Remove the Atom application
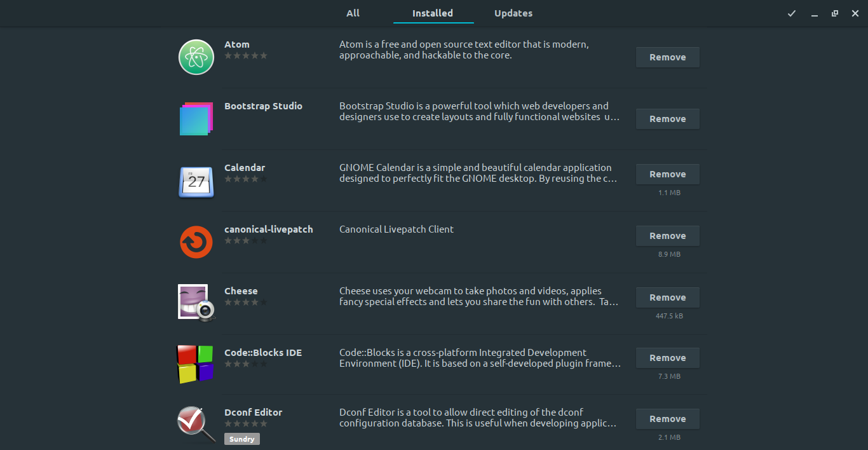 (x=667, y=57)
